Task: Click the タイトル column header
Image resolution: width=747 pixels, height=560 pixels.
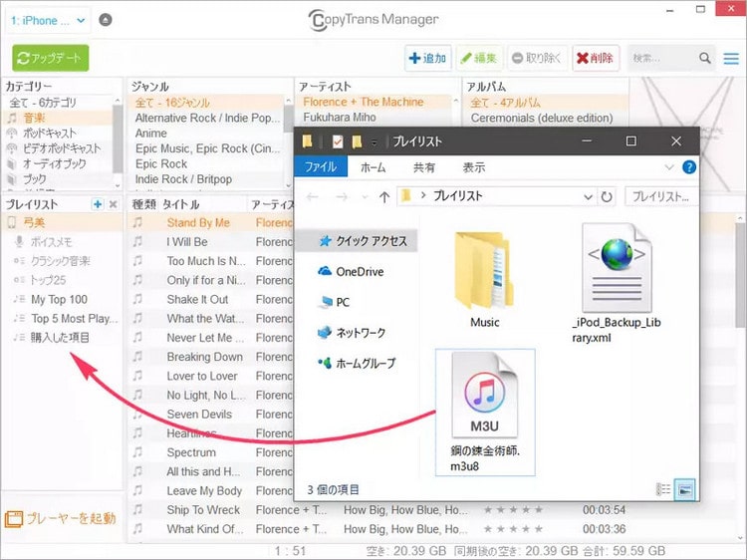Action: coord(181,204)
